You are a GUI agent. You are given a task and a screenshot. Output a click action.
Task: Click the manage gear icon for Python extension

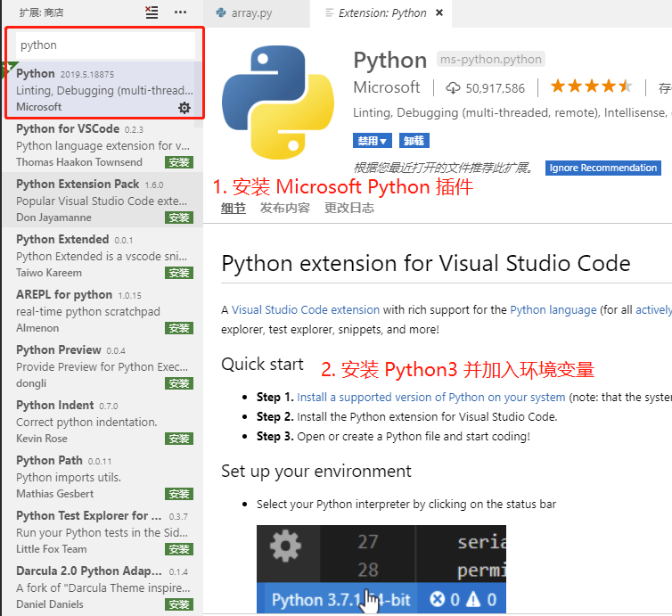(184, 108)
